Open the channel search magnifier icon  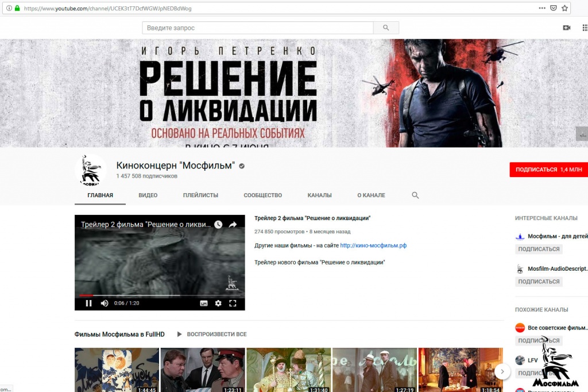415,195
